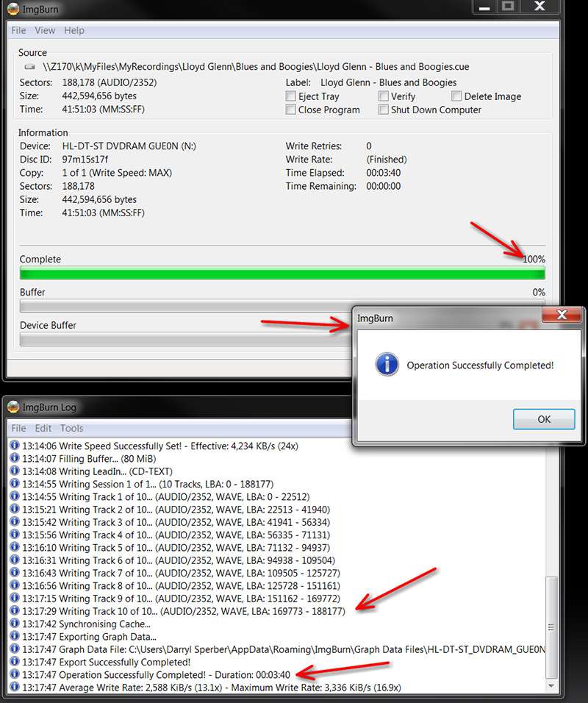588x703 pixels.
Task: Click info icon of 'Writing Track 8 of 10' entry
Action: click(x=15, y=585)
